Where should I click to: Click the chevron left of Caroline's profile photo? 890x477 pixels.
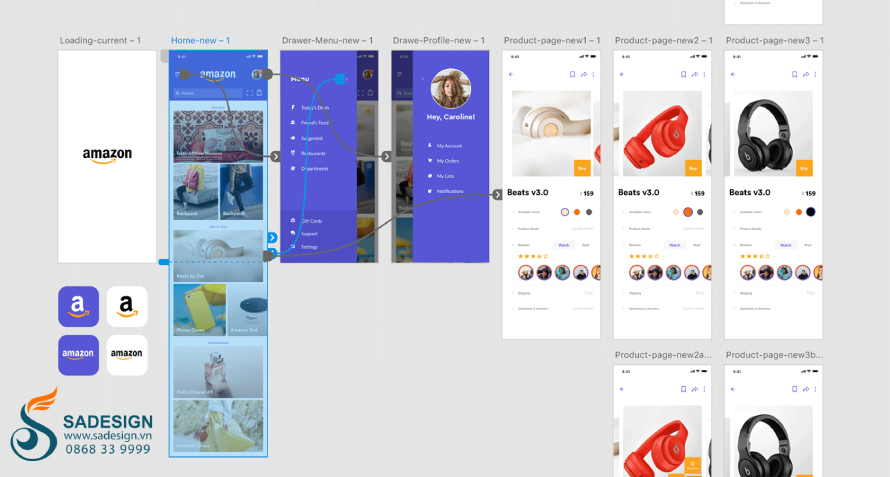click(422, 79)
